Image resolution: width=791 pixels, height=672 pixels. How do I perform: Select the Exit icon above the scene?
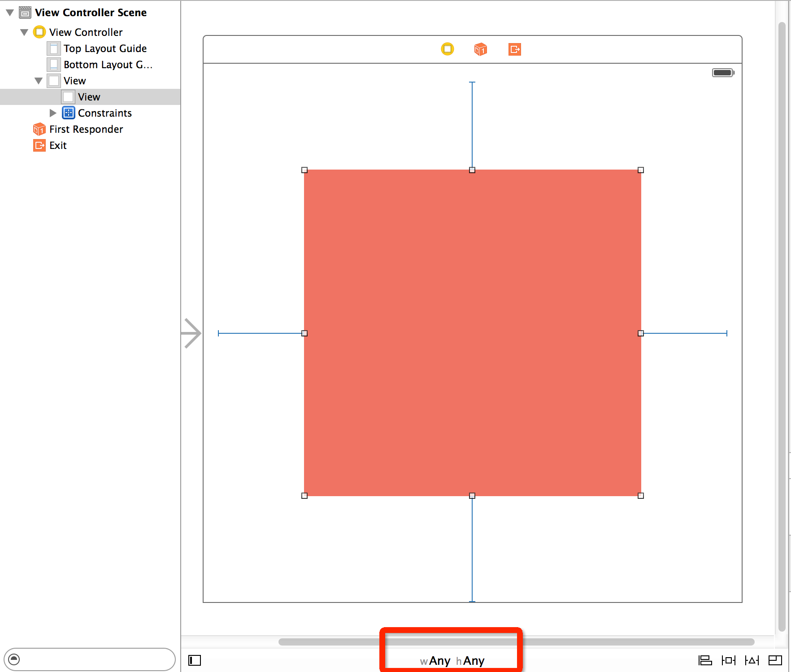point(514,49)
